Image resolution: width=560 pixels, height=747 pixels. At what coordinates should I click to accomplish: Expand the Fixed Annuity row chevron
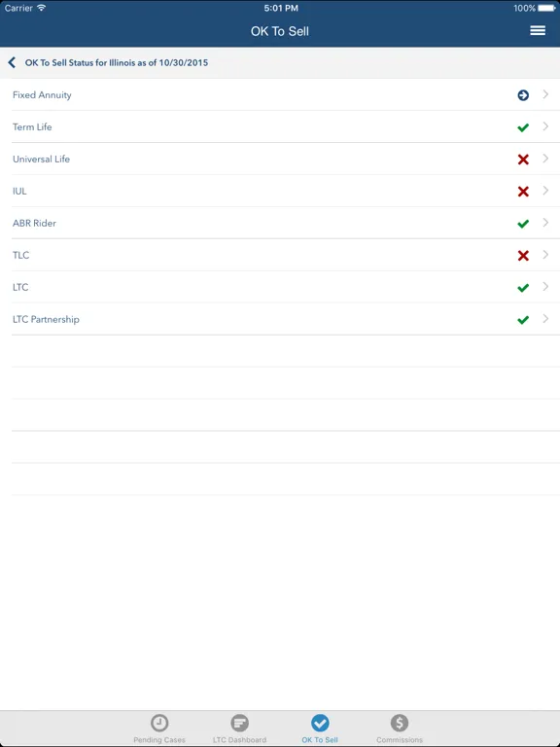[545, 94]
